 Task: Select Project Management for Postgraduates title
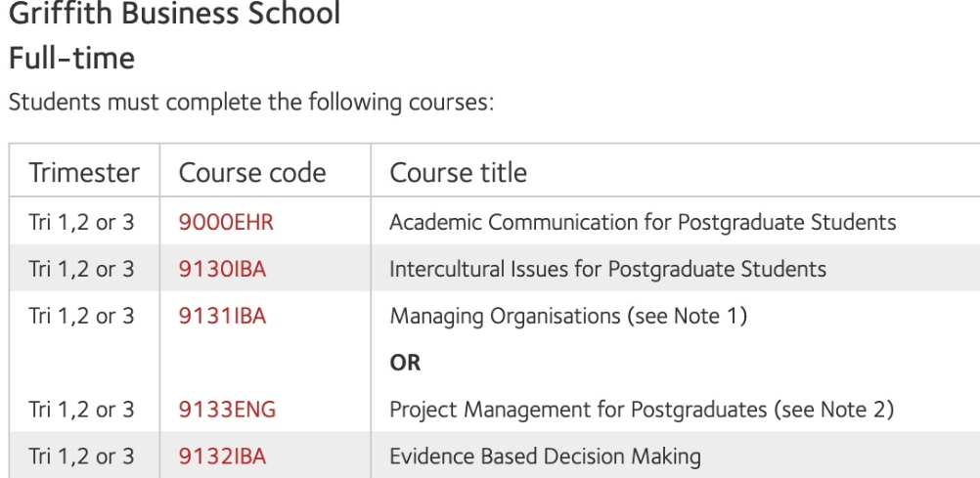pos(642,410)
